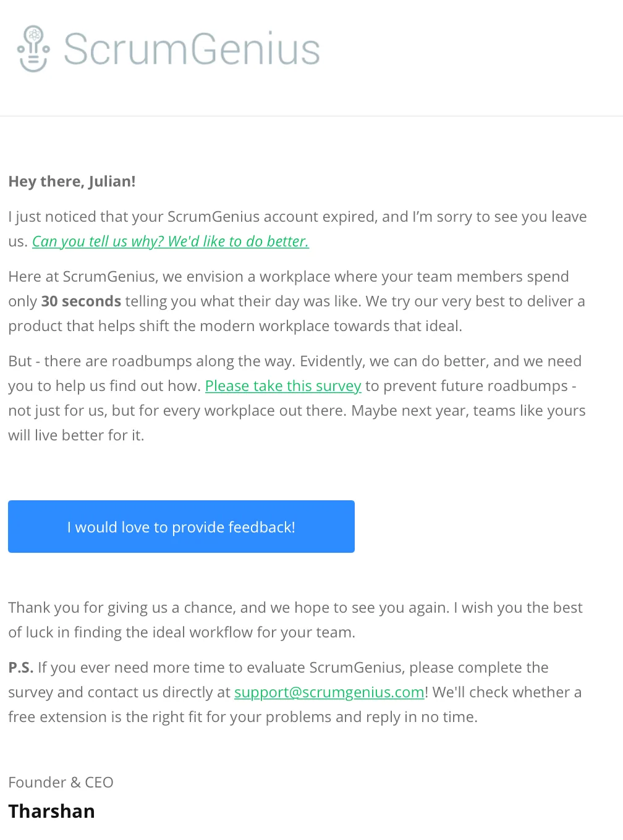This screenshot has width=623, height=840.
Task: Click the 'free extension is the right fit' line
Action: pyautogui.click(x=243, y=717)
